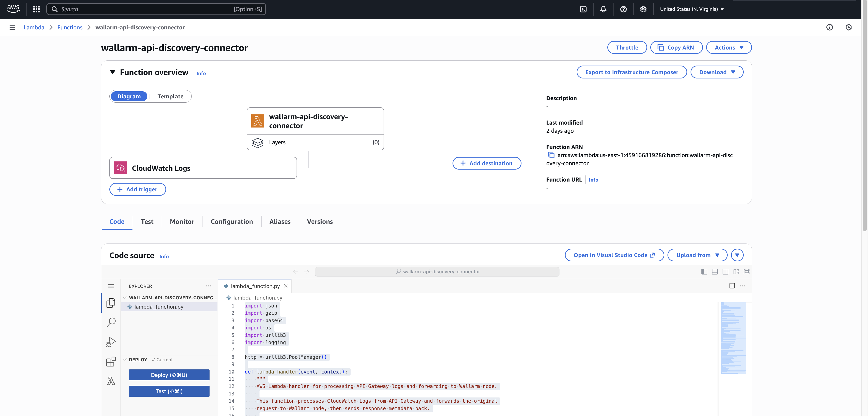Open the Extensions icon in the editor sidebar

(111, 361)
